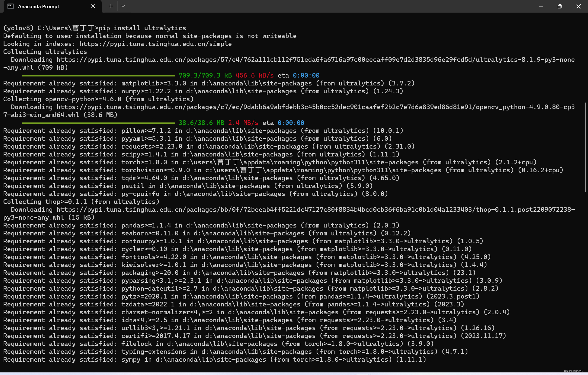This screenshot has width=588, height=375.
Task: Click the 'Collecting thop>=0.1.1' output line
Action: [81, 202]
